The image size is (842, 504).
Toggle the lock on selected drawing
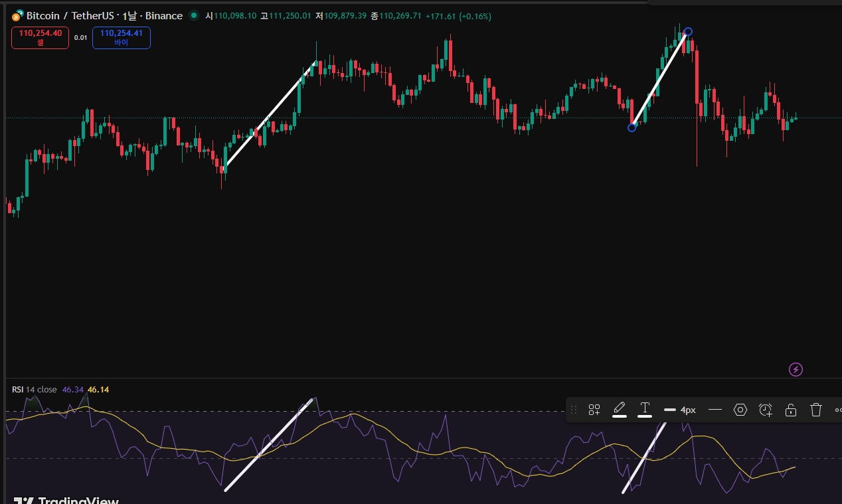pos(790,410)
